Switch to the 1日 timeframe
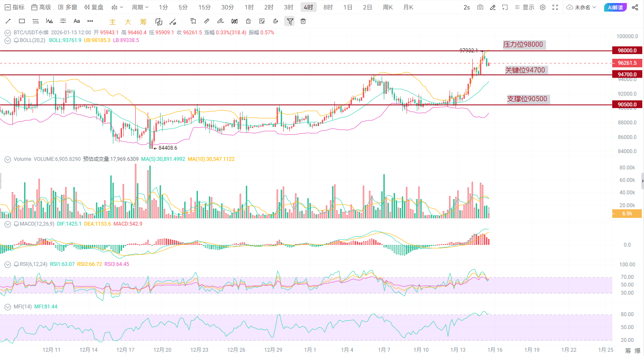644x356 pixels. [348, 7]
